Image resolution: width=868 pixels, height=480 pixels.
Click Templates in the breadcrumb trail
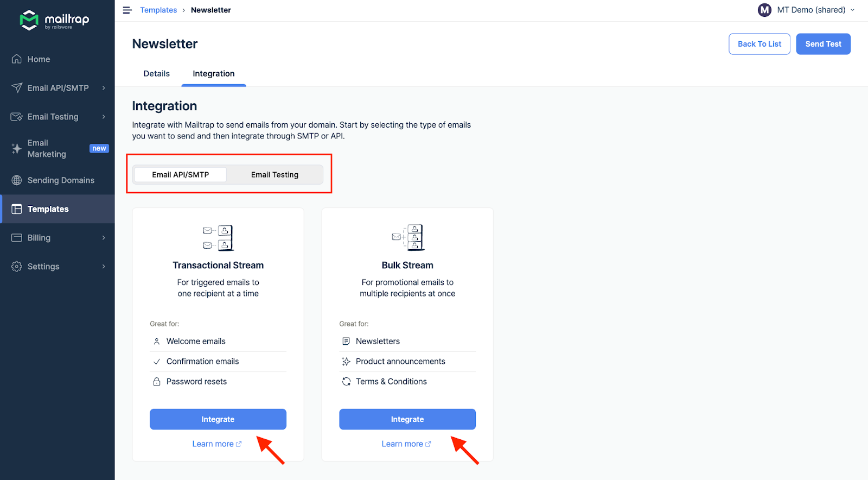pos(158,10)
